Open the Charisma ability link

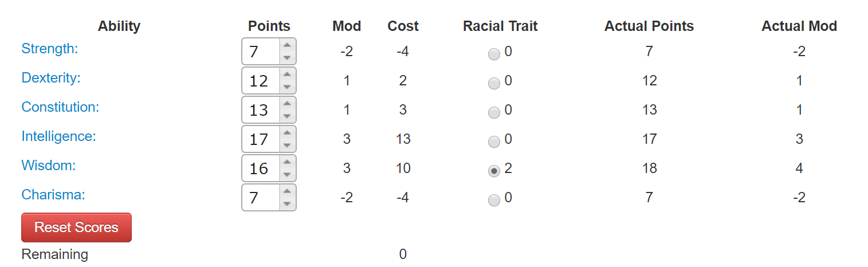[x=53, y=195]
